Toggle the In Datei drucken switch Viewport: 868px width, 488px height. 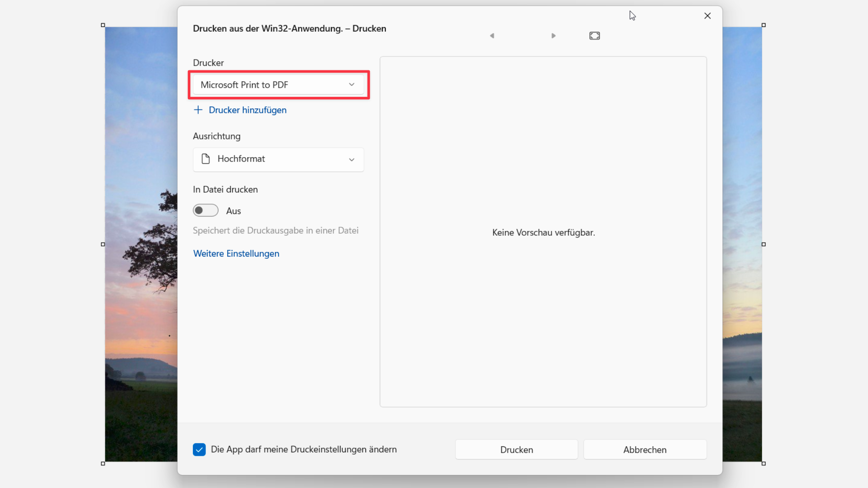pos(205,211)
